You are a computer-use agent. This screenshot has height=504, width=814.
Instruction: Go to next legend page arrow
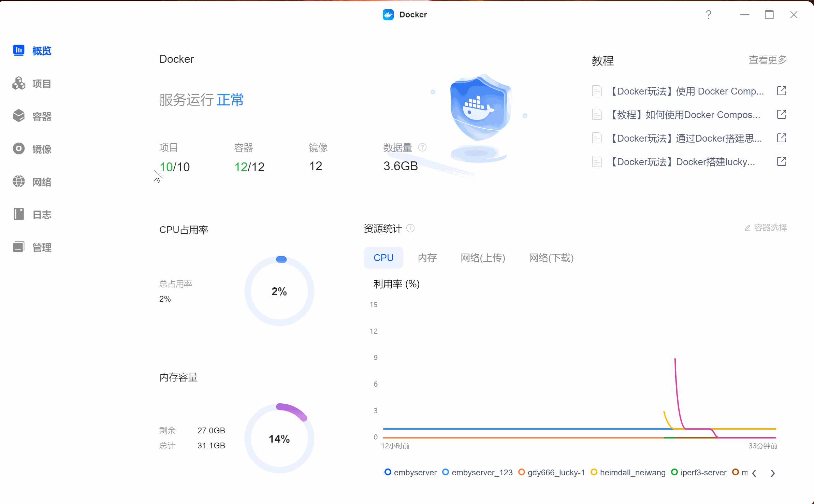pos(773,473)
